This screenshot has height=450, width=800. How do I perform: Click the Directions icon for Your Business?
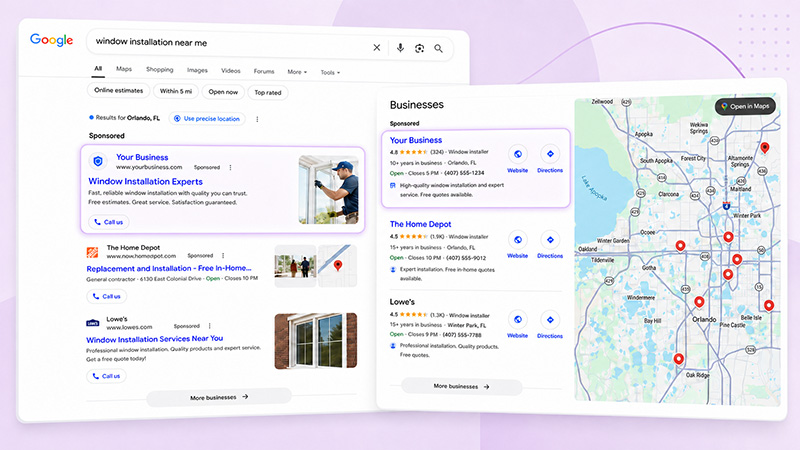[550, 154]
